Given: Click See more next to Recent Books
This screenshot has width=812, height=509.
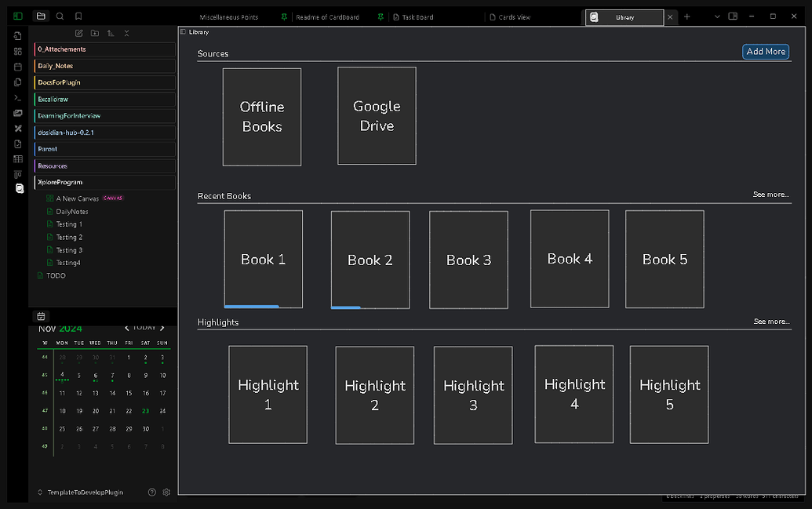Looking at the screenshot, I should point(771,195).
